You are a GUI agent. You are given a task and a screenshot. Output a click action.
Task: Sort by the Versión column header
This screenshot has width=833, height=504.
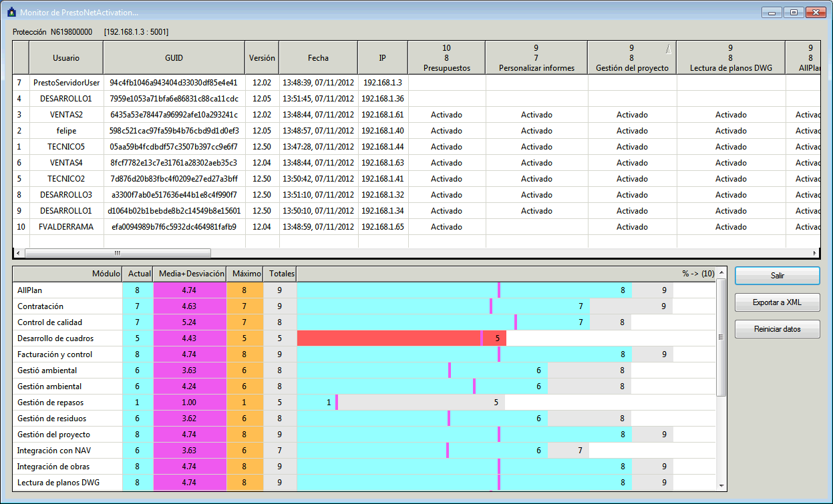click(x=262, y=58)
